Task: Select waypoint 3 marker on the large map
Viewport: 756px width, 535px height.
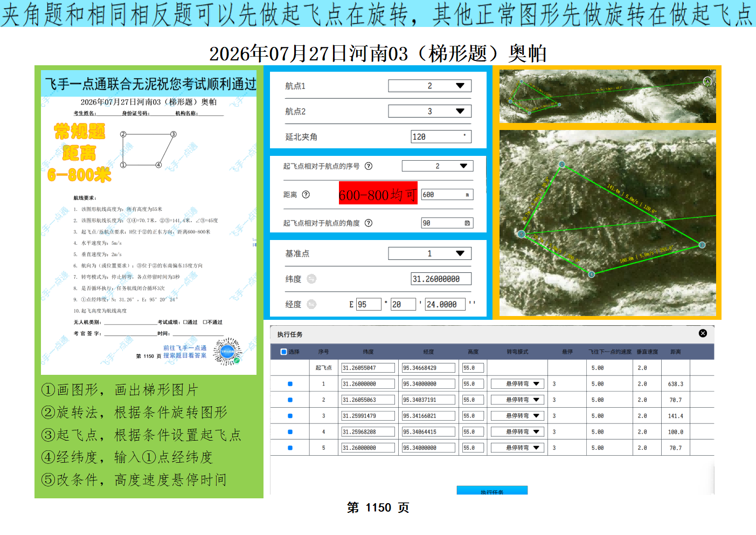Action: tap(702, 245)
